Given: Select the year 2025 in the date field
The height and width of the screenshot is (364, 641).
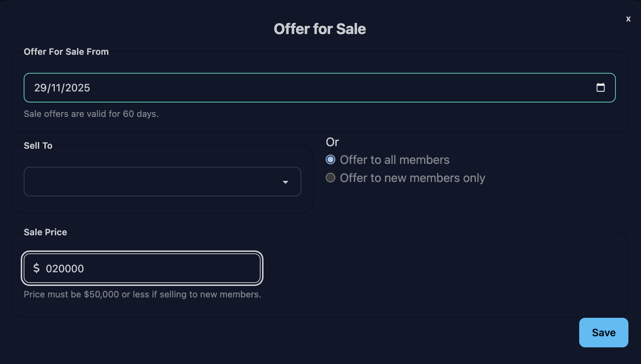Looking at the screenshot, I should pyautogui.click(x=78, y=88).
